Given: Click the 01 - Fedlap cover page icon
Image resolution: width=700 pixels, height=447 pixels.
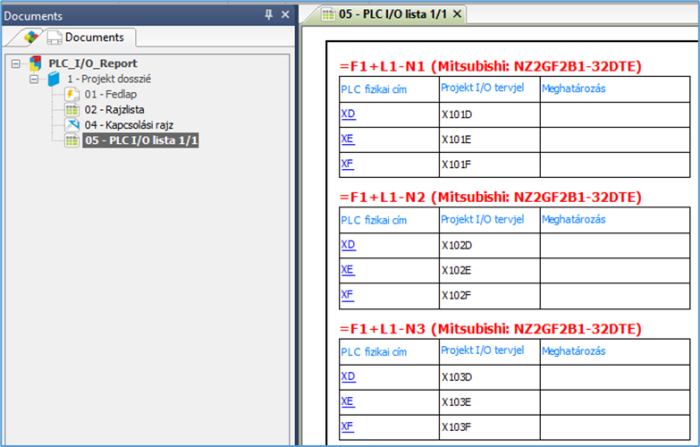Looking at the screenshot, I should (71, 94).
